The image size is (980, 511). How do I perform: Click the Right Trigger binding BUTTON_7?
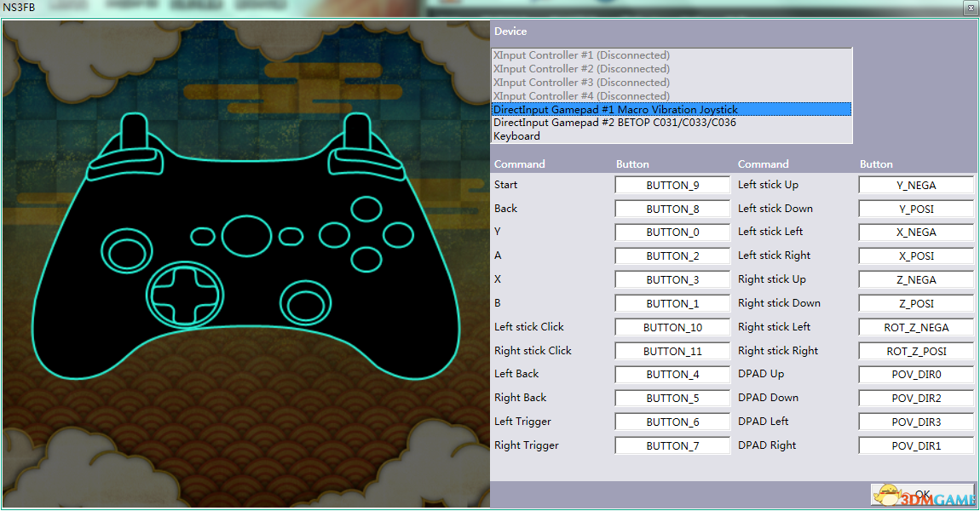click(672, 445)
